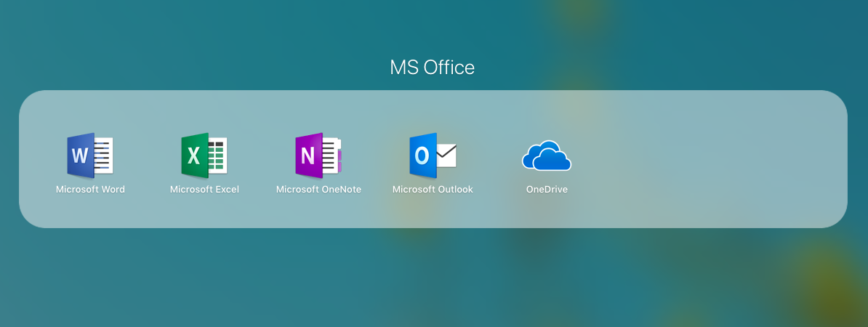Click the "Microsoft Word" text label
This screenshot has height=327, width=868.
[90, 190]
